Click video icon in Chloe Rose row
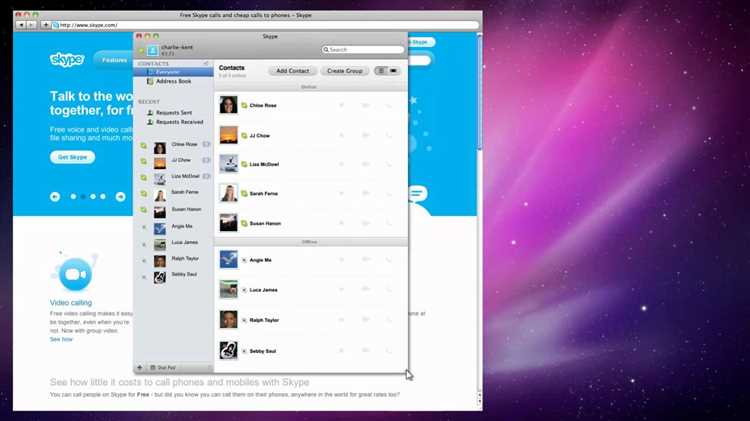The height and width of the screenshot is (421, 750). pos(365,105)
